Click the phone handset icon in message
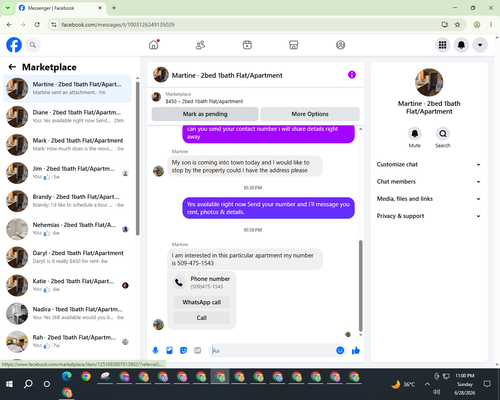The width and height of the screenshot is (500, 400). point(179,283)
